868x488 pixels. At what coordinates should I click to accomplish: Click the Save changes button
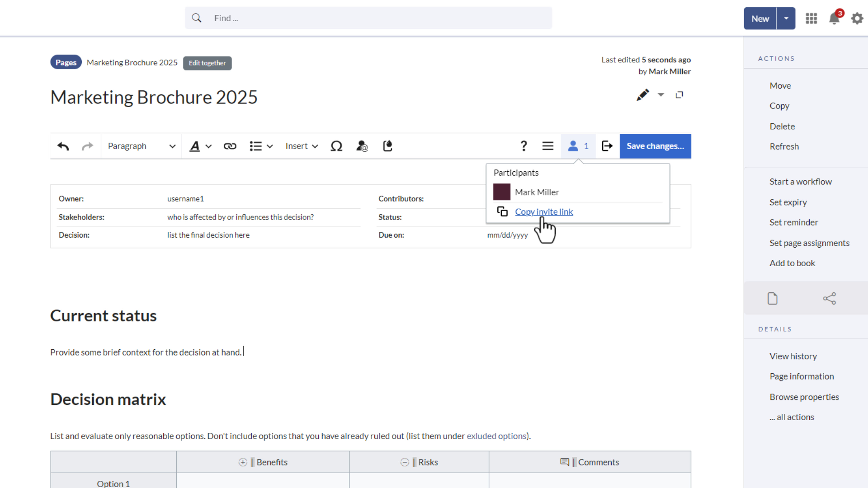click(655, 146)
